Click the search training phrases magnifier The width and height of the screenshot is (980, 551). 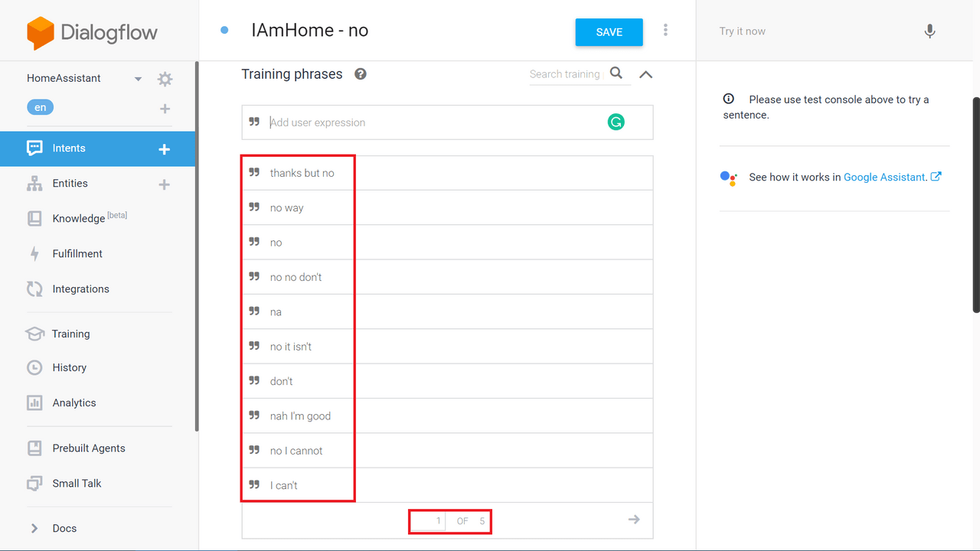(616, 73)
